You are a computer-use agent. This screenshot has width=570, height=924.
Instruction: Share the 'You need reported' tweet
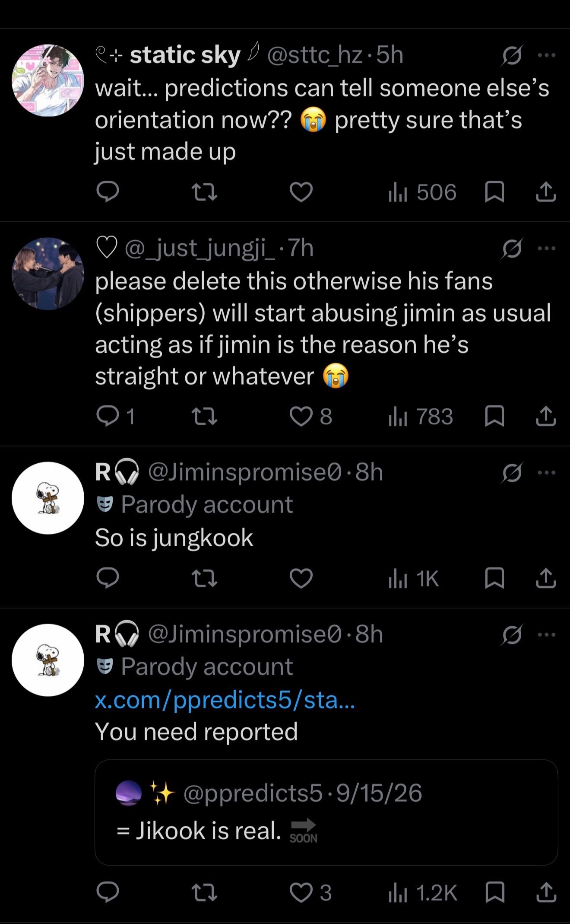click(546, 892)
